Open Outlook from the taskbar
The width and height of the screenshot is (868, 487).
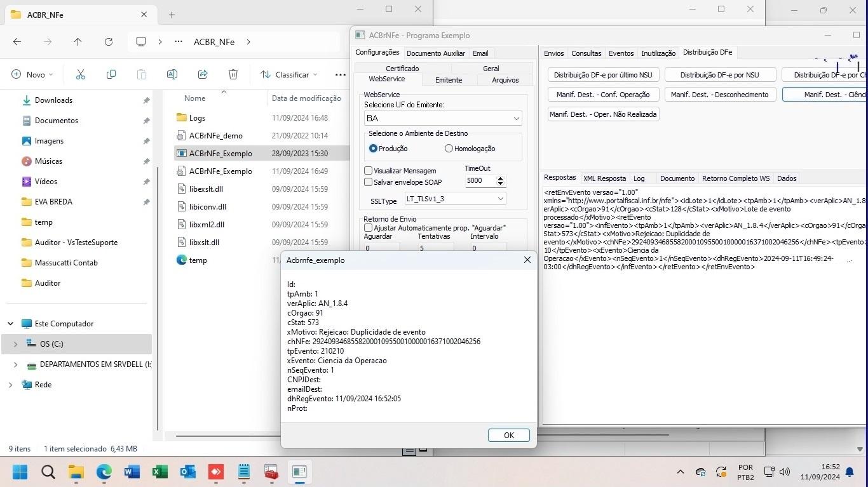pyautogui.click(x=187, y=472)
